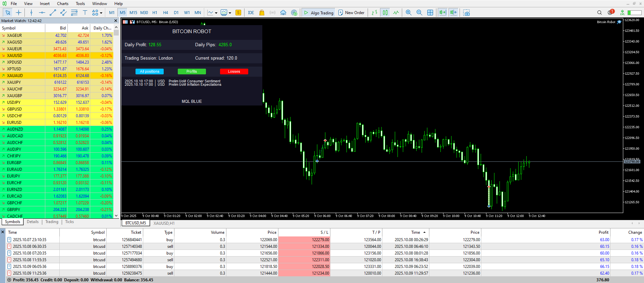The height and width of the screenshot is (283, 644).
Task: Sort history by Profit column header
Action: point(603,232)
